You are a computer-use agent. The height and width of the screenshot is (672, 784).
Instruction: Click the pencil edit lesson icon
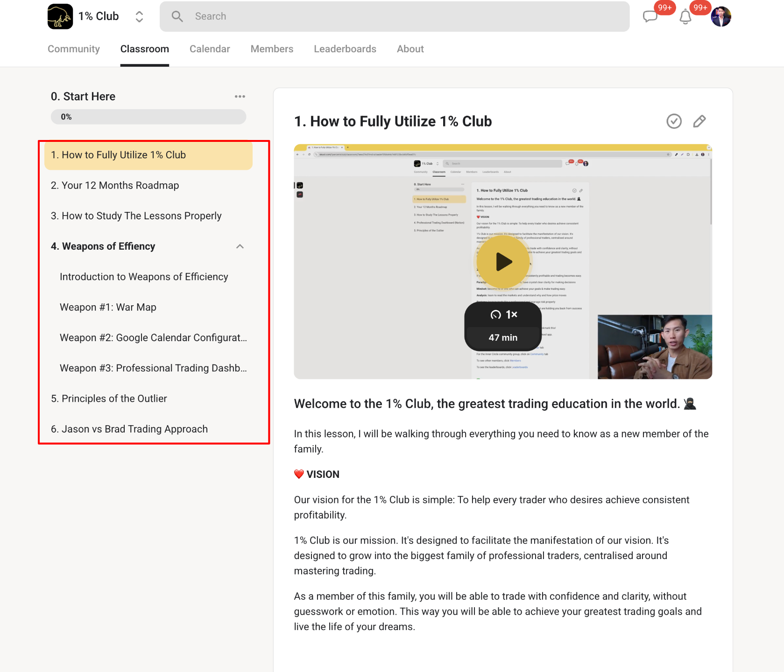pos(699,121)
